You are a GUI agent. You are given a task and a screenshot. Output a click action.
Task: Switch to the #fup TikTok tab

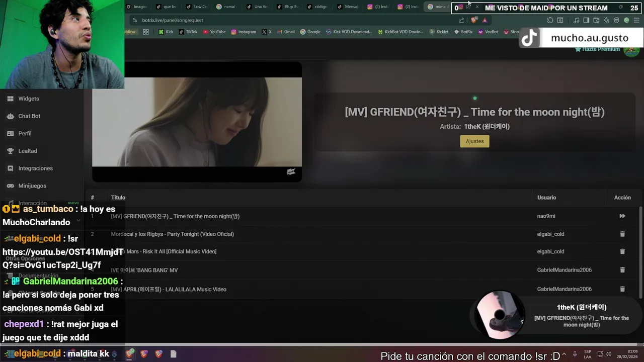point(287,7)
